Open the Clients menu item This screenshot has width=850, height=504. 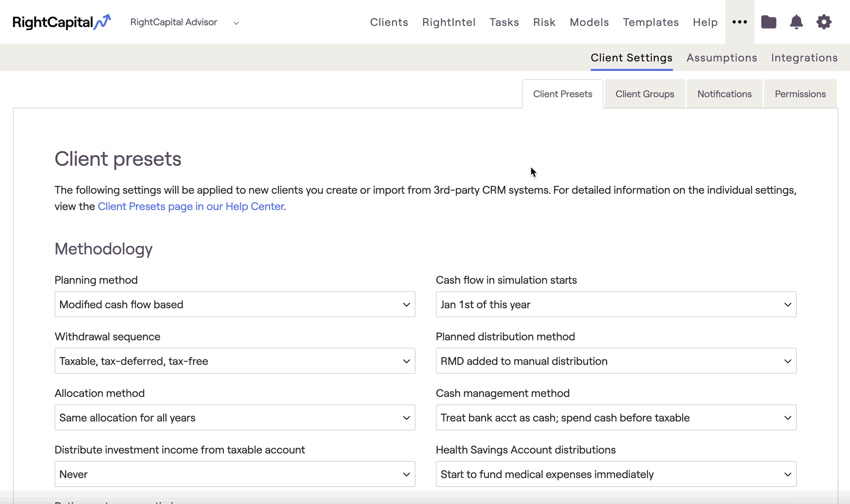pos(389,22)
